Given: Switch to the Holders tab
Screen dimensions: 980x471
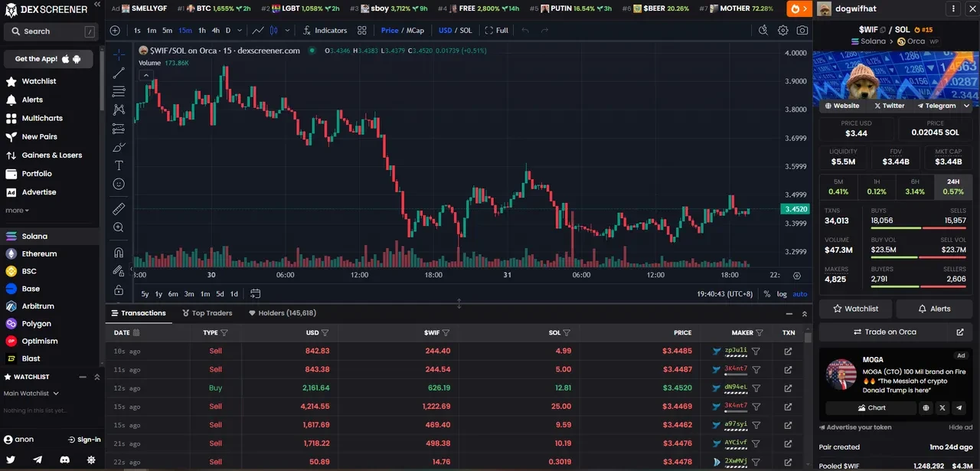Looking at the screenshot, I should coord(283,313).
